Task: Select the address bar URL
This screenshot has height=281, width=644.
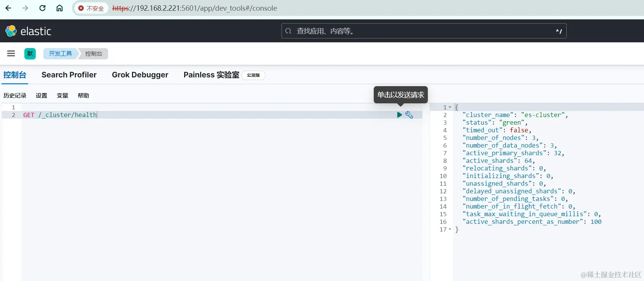Action: [x=194, y=8]
